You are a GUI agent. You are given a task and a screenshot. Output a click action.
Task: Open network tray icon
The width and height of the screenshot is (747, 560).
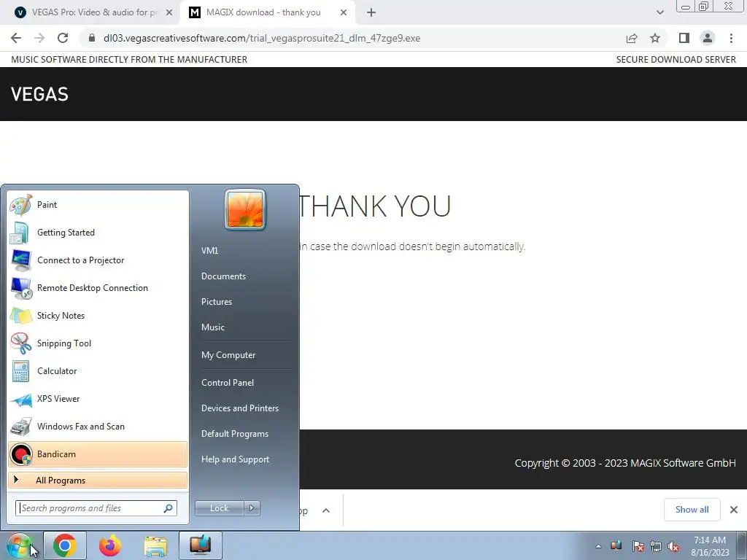(656, 546)
